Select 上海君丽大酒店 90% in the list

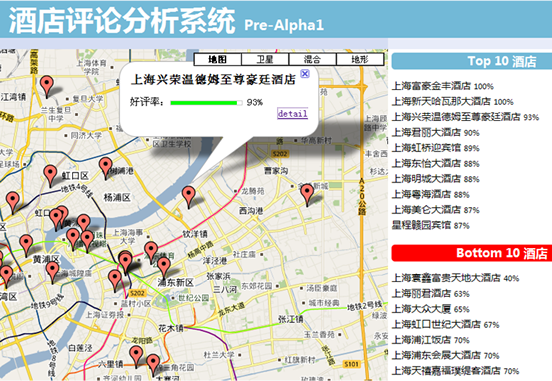436,132
